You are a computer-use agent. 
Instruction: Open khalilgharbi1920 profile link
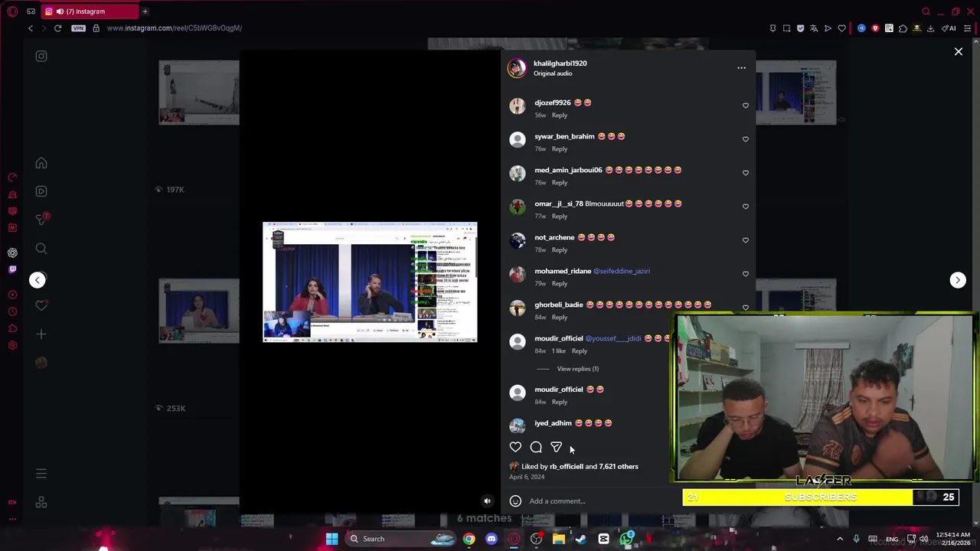pos(560,64)
